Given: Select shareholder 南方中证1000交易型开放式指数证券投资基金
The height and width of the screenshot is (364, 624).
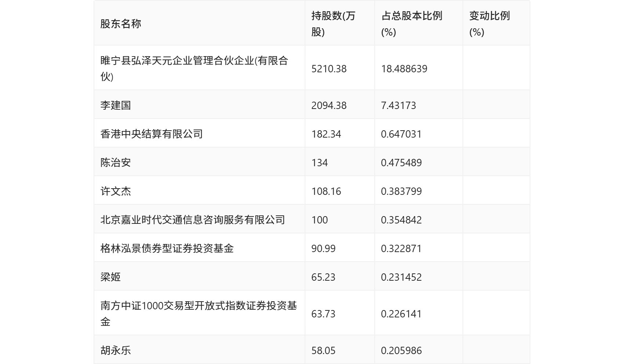Looking at the screenshot, I should tap(199, 314).
